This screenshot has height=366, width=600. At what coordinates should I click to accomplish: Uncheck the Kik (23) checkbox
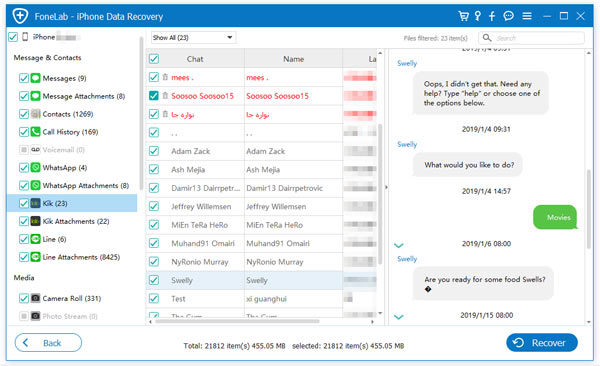(x=24, y=203)
